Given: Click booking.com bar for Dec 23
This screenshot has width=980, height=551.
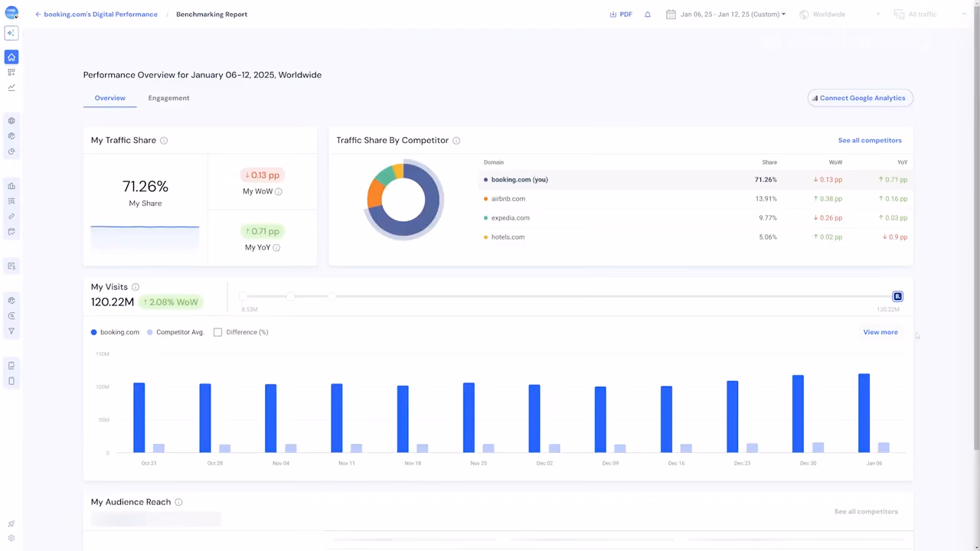Looking at the screenshot, I should click(733, 417).
